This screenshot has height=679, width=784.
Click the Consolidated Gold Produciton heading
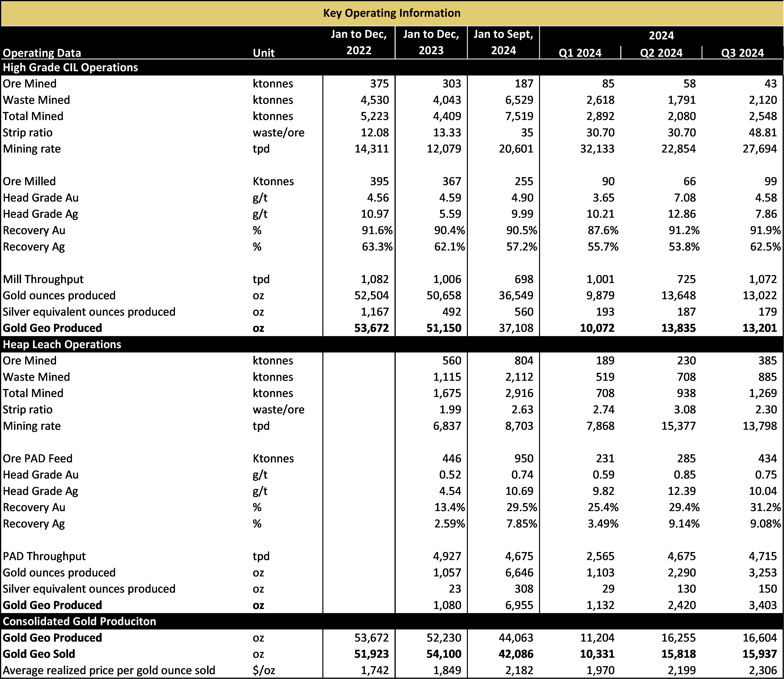tap(80, 621)
